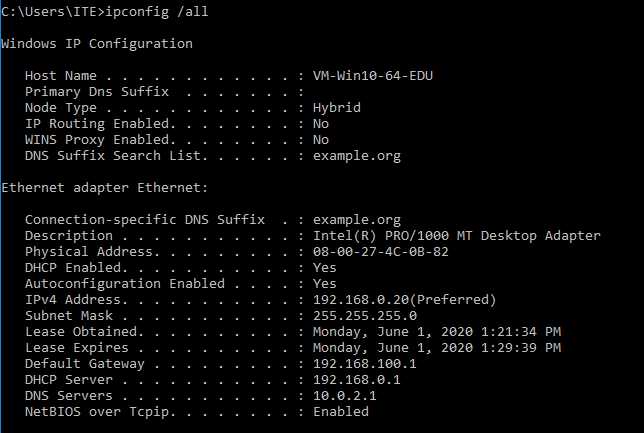Click the Autoconfiguration Enabled Yes value

point(324,284)
